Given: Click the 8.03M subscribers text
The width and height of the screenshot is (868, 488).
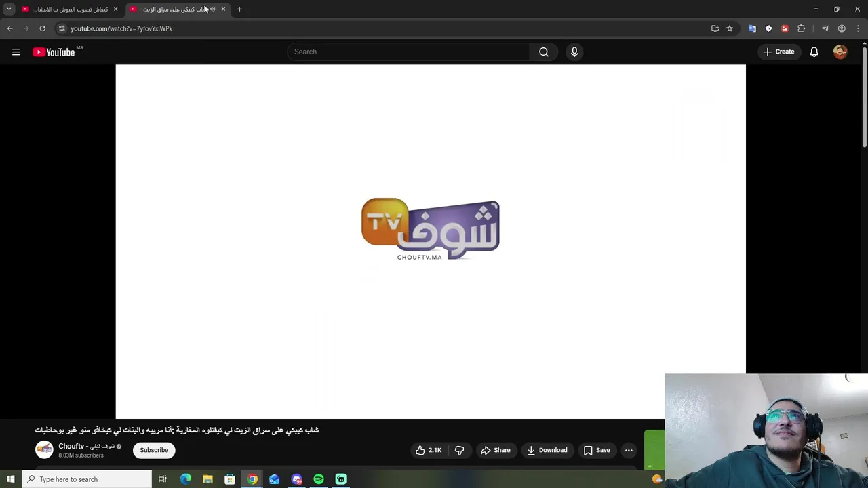Looking at the screenshot, I should (x=81, y=455).
